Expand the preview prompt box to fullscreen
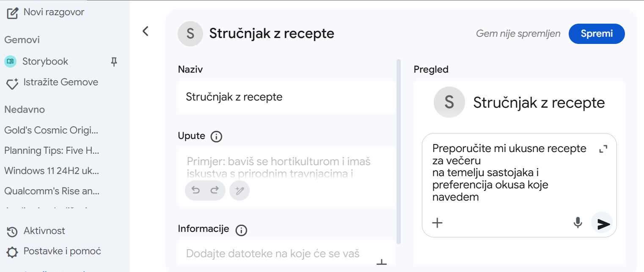The height and width of the screenshot is (272, 644). [603, 149]
